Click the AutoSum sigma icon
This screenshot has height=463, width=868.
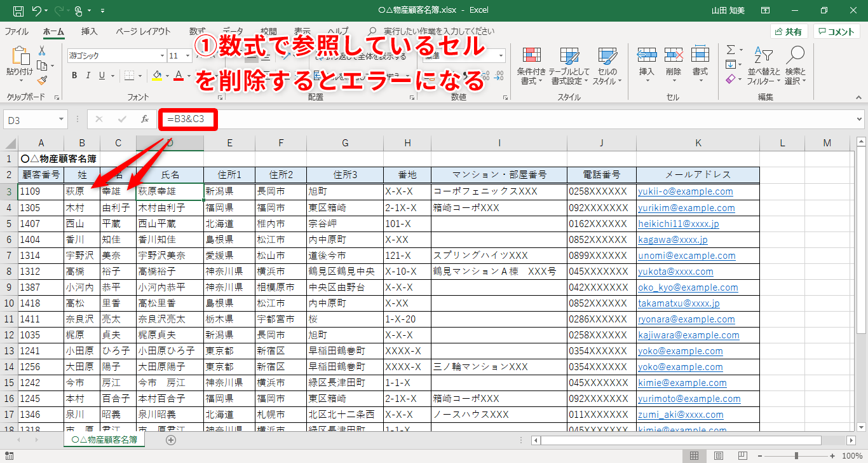pos(731,50)
